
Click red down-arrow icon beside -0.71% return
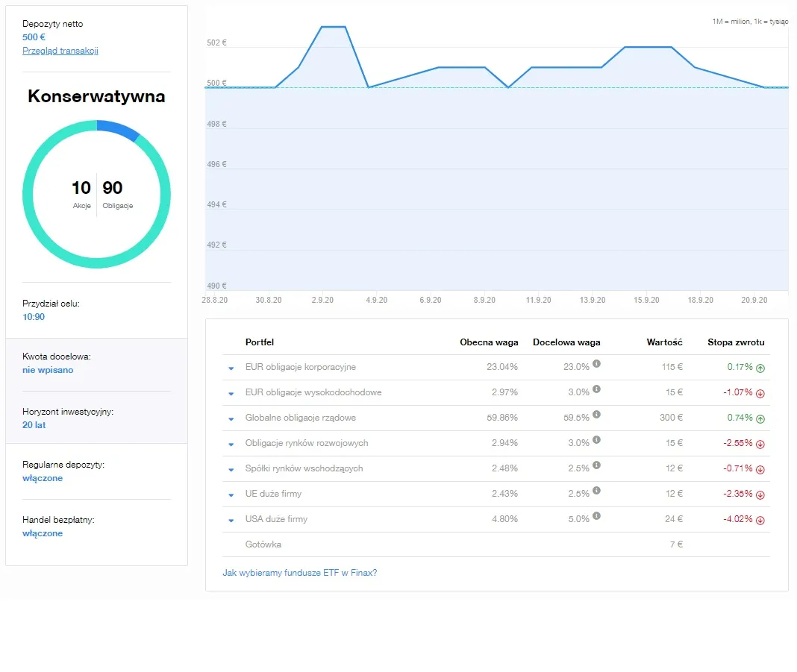point(760,470)
